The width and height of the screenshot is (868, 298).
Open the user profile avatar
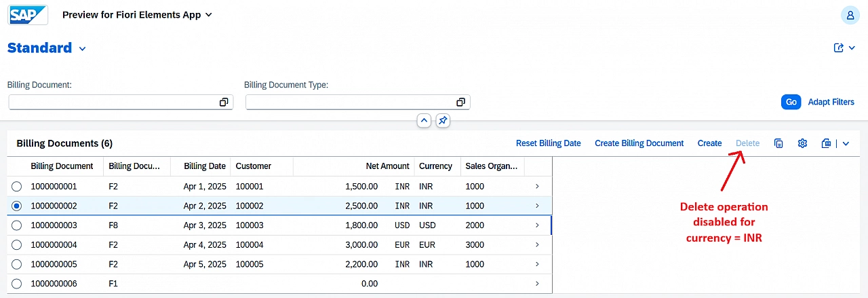[850, 15]
